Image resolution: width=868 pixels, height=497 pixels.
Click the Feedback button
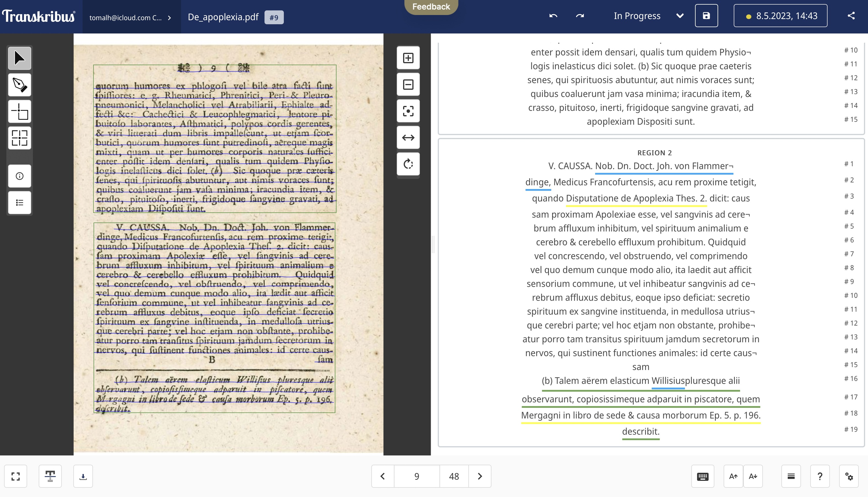[431, 6]
